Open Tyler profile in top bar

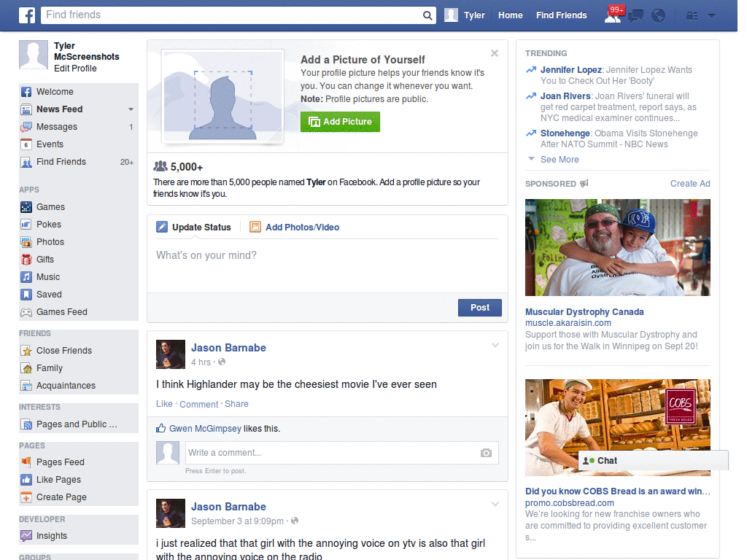(465, 15)
